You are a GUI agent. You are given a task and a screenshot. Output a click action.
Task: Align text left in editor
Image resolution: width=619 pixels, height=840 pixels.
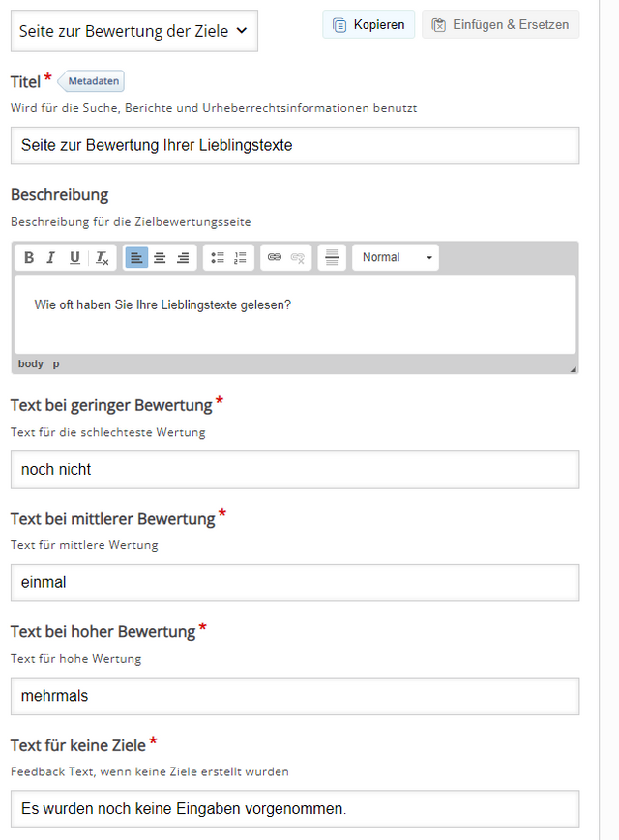pyautogui.click(x=136, y=258)
